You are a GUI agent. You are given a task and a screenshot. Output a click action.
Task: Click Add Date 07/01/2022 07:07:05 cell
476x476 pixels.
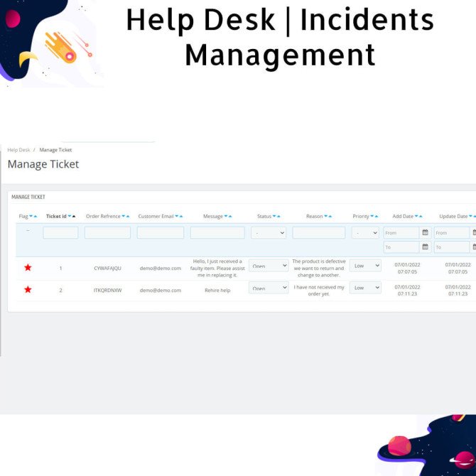click(407, 268)
